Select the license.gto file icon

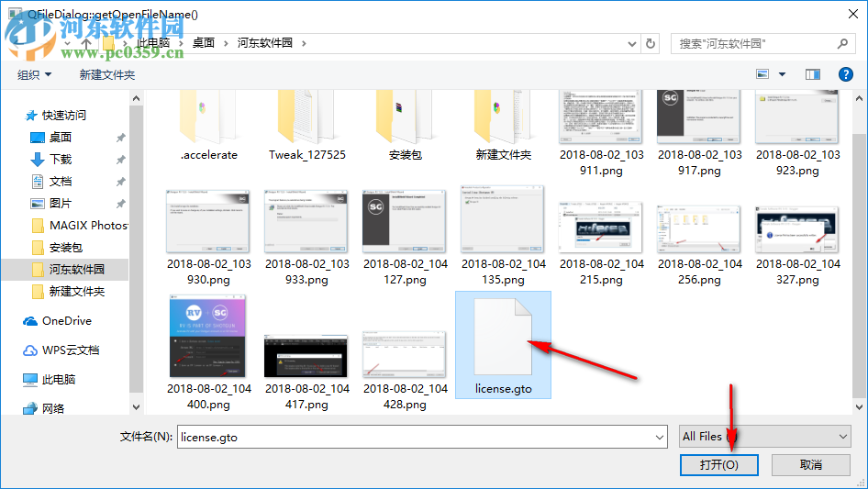point(503,337)
